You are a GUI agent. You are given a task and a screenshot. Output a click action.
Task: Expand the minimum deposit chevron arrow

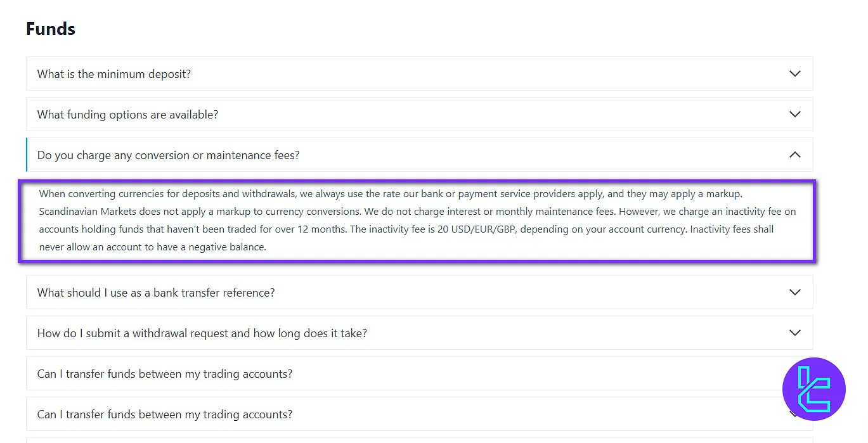tap(794, 74)
